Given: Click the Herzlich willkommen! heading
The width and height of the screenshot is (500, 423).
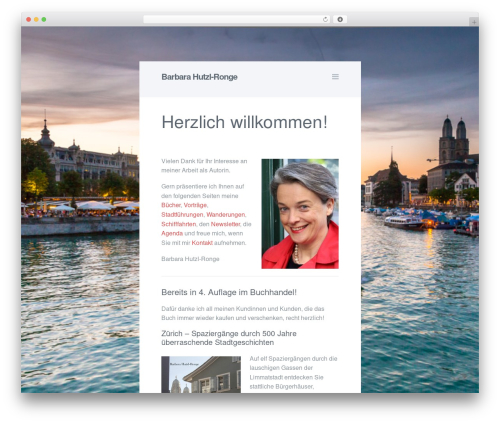Looking at the screenshot, I should click(244, 122).
